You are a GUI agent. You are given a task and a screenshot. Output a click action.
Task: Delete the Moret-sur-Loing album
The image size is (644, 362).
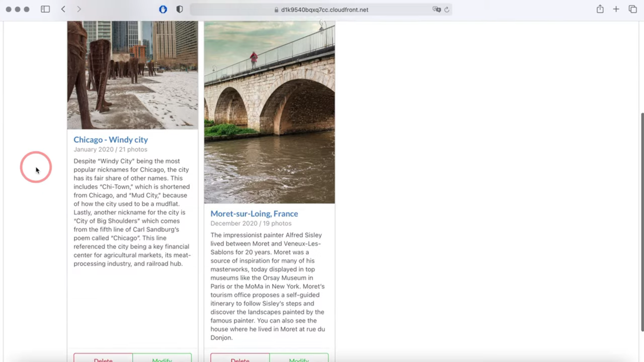click(x=240, y=358)
